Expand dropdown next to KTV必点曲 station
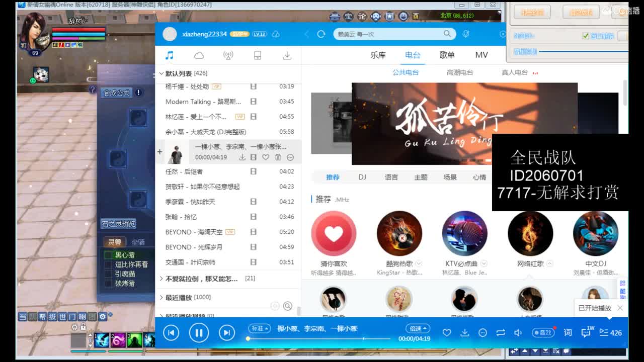 coord(484,263)
